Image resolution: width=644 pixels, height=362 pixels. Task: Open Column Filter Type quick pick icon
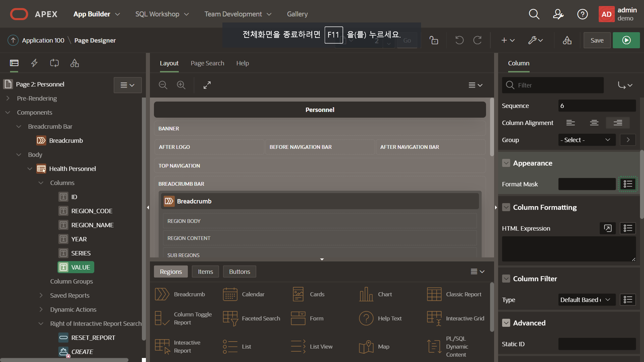pyautogui.click(x=628, y=300)
